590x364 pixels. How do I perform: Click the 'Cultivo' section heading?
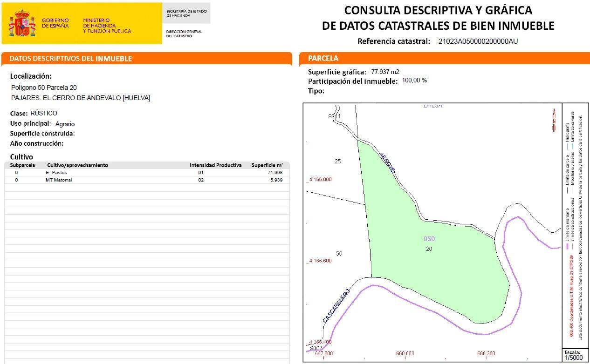coord(21,157)
